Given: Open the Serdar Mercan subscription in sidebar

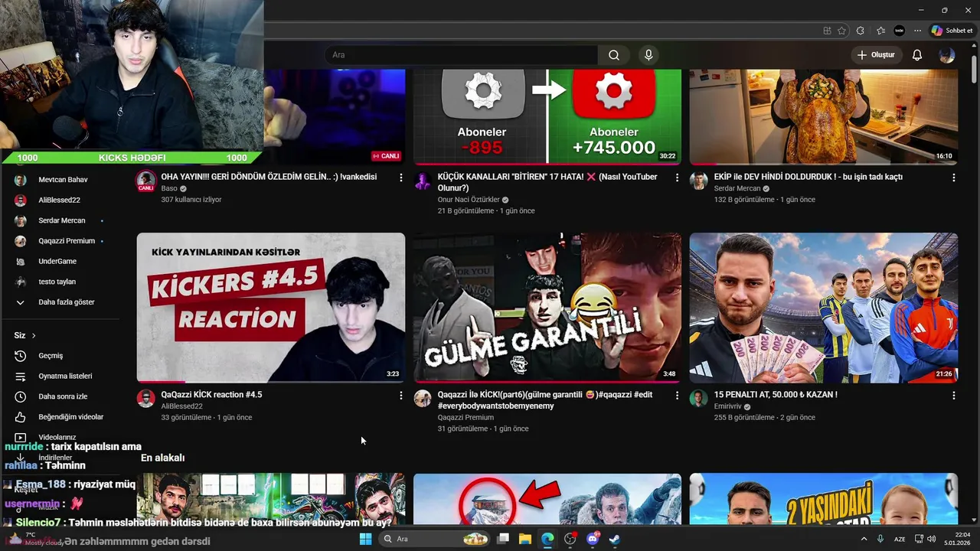Looking at the screenshot, I should [60, 220].
